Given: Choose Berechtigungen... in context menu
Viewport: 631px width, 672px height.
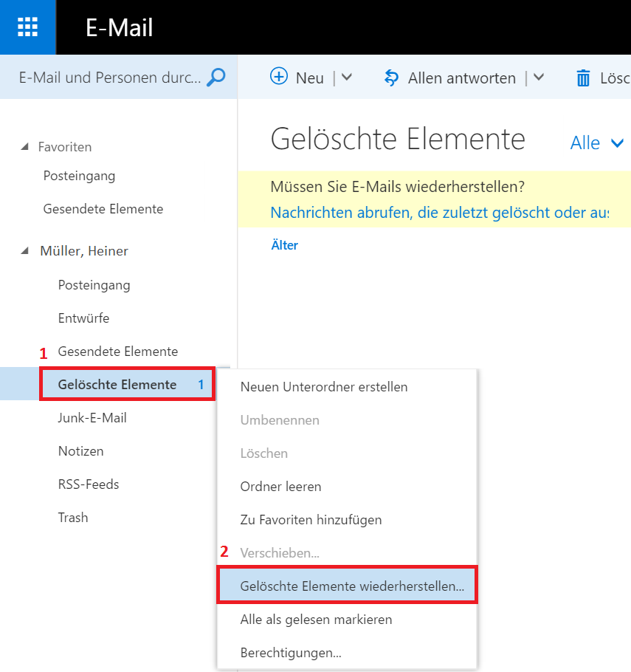Looking at the screenshot, I should 347,653.
